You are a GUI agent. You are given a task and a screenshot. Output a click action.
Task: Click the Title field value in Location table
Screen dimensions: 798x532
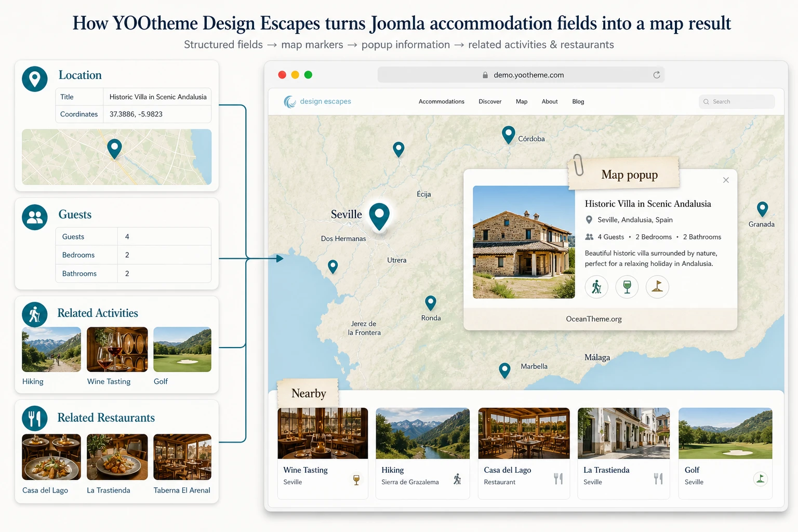pyautogui.click(x=158, y=97)
